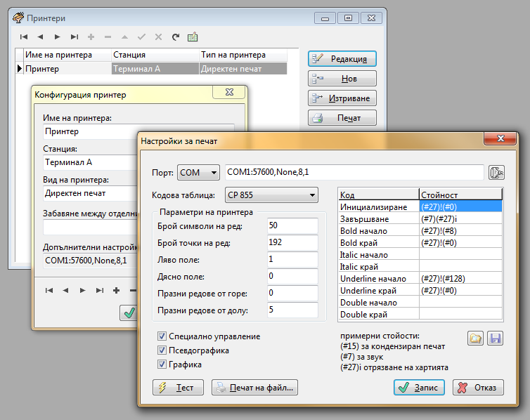This screenshot has height=420, width=530.
Task: Click the port configuration icon beside COM1 field
Action: coord(497,172)
